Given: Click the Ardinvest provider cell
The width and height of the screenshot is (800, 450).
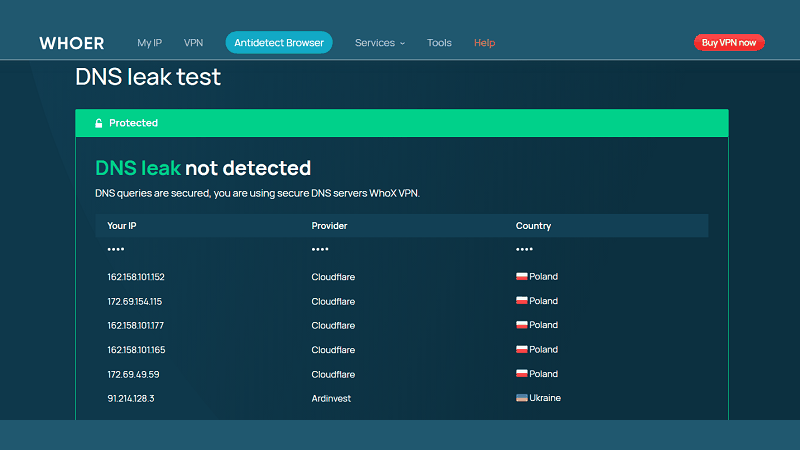Looking at the screenshot, I should 331,398.
